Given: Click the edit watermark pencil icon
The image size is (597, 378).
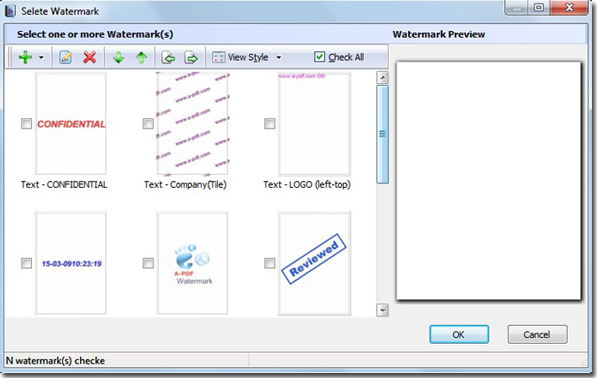Looking at the screenshot, I should (66, 57).
